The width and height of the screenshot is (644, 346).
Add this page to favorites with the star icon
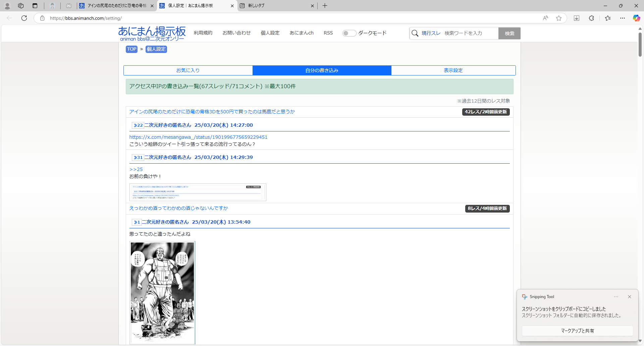559,18
